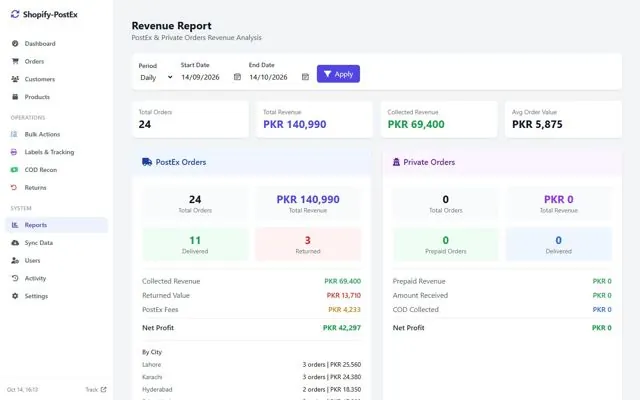The width and height of the screenshot is (640, 400).
Task: Click the Track link at bottom
Action: 96,389
